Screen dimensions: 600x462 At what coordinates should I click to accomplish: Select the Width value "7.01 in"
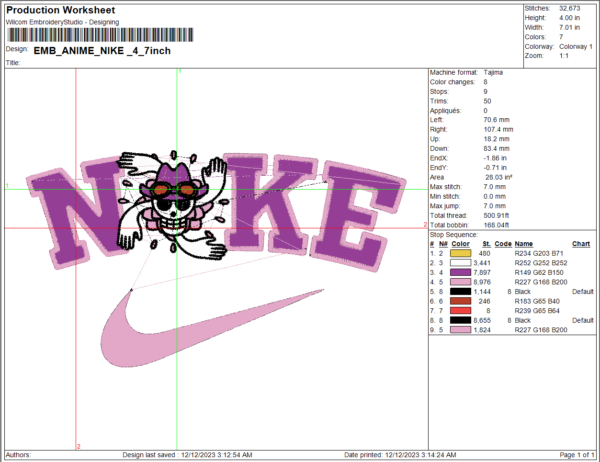[x=569, y=28]
